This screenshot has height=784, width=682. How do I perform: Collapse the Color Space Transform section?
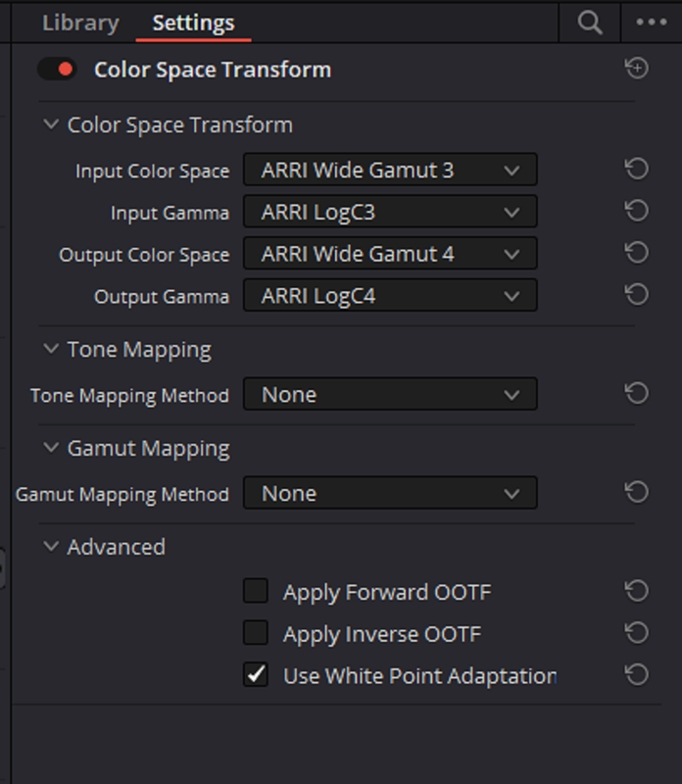pos(51,124)
